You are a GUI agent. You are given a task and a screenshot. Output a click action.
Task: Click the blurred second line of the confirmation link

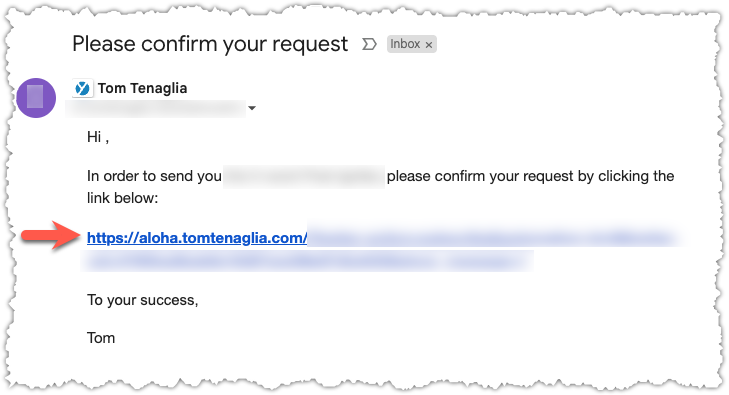(x=307, y=261)
